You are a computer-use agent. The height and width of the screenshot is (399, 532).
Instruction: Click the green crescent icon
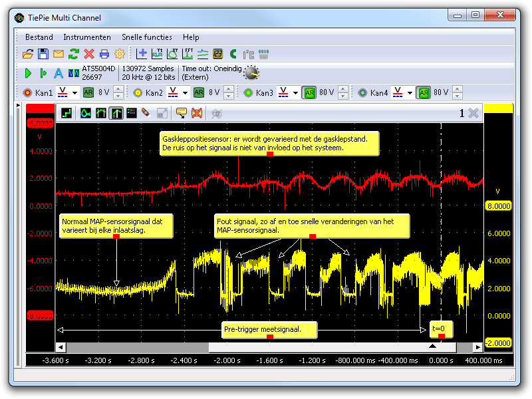coord(233,54)
